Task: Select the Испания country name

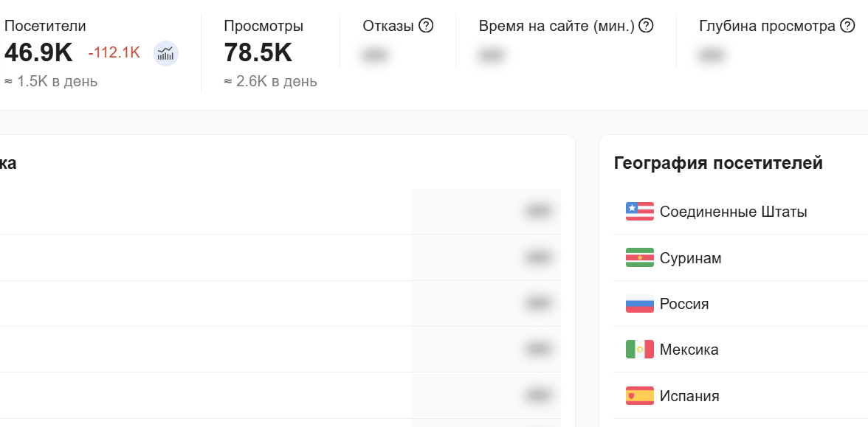Action: pos(689,396)
